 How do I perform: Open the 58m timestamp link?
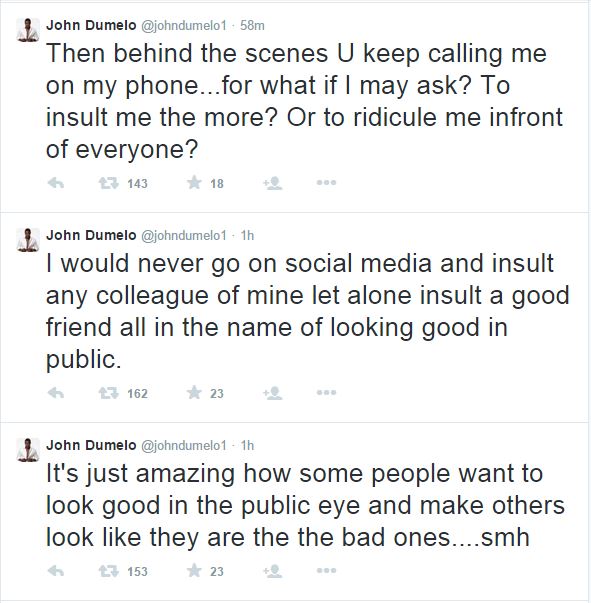252,26
